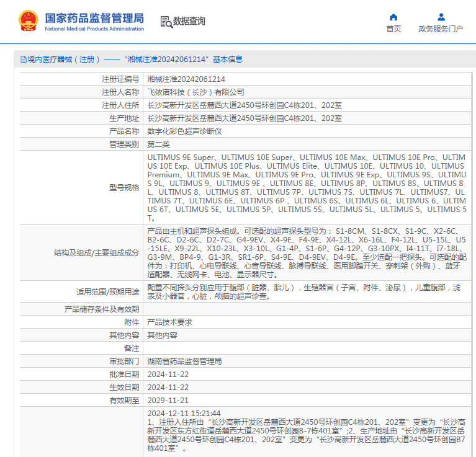Click the 有效期至 date 2029-11-21
476x457 pixels.
(168, 400)
